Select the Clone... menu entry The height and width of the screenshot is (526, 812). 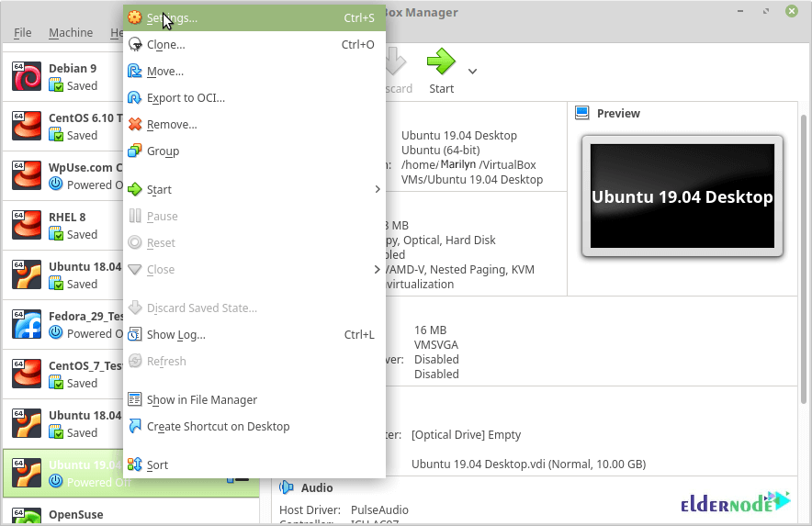click(x=254, y=45)
